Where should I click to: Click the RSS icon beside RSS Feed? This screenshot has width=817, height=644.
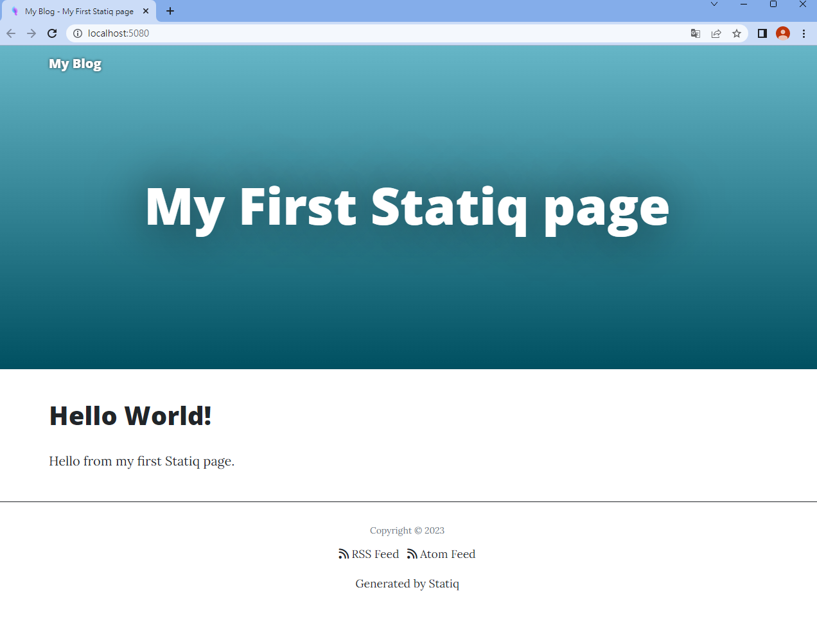[x=344, y=554]
